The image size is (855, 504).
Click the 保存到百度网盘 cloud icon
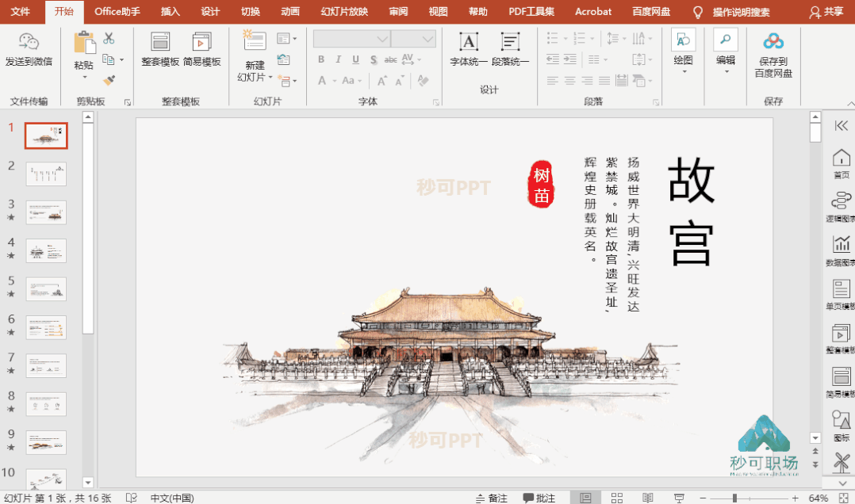click(x=773, y=41)
